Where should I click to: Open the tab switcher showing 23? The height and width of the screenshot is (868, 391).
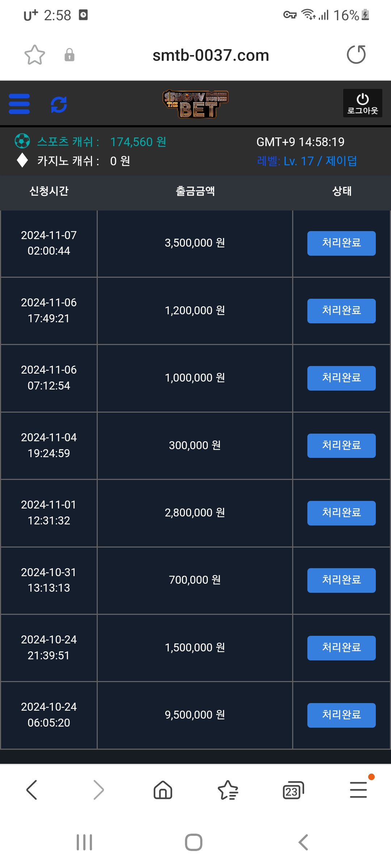293,790
